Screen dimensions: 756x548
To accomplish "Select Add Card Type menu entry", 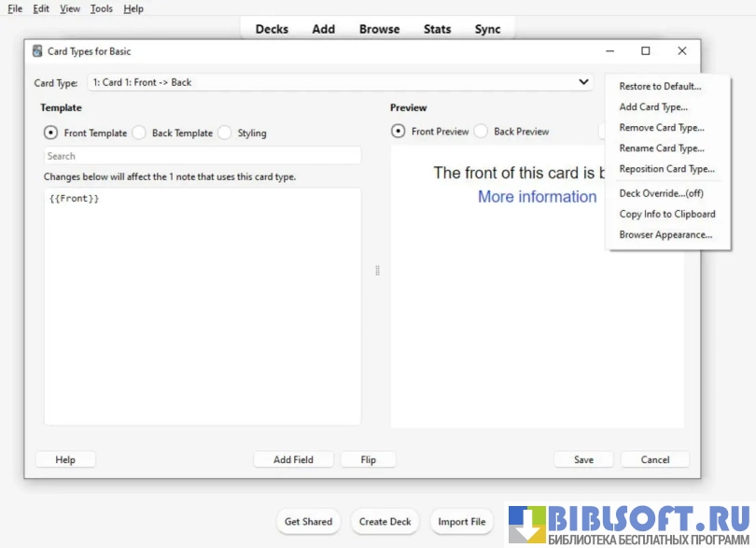I will coord(653,107).
